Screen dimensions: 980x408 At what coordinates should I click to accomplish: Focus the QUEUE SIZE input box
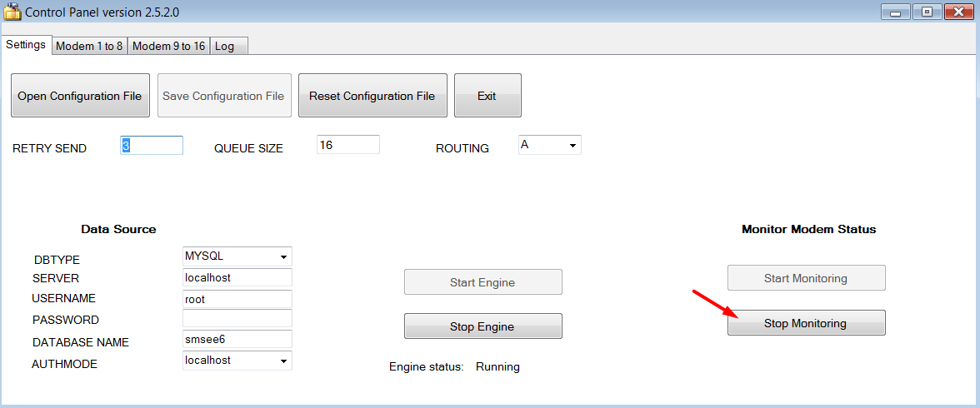(x=347, y=145)
